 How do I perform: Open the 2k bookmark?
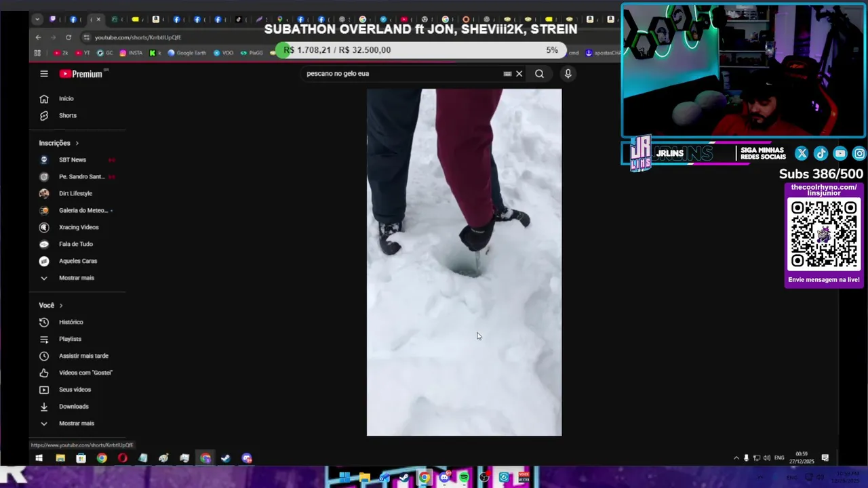[x=61, y=53]
